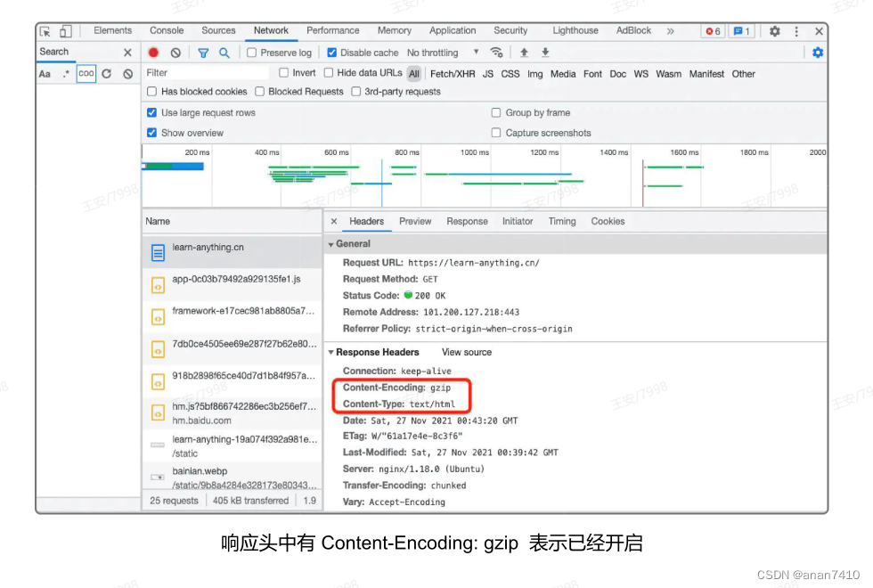Toggle the device toolbar icon
Viewport: 873px width, 588px height.
click(66, 31)
